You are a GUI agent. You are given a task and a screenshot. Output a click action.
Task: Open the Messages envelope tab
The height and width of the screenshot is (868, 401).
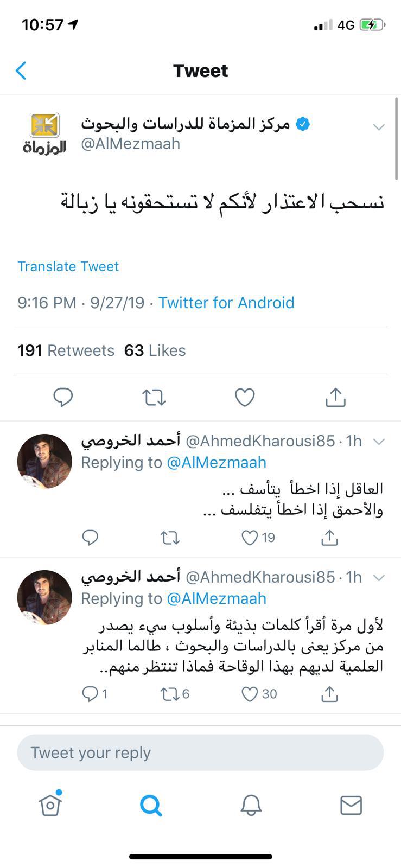point(351,805)
